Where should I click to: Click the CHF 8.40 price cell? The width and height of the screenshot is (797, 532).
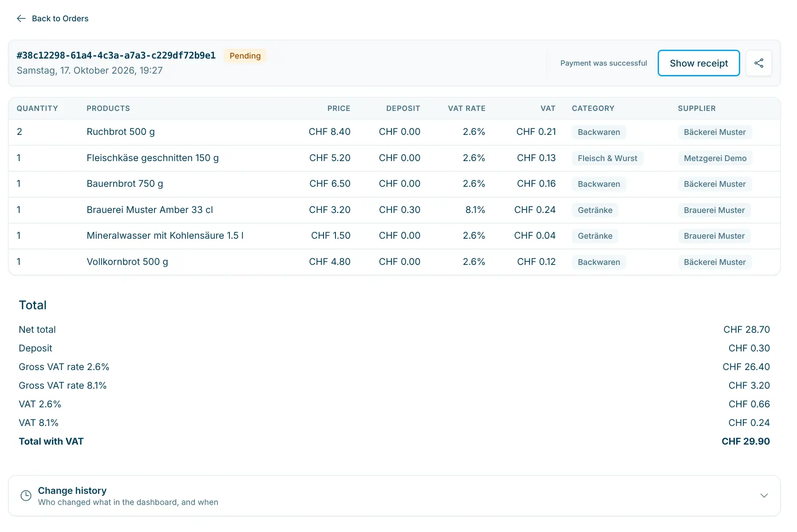pyautogui.click(x=329, y=132)
